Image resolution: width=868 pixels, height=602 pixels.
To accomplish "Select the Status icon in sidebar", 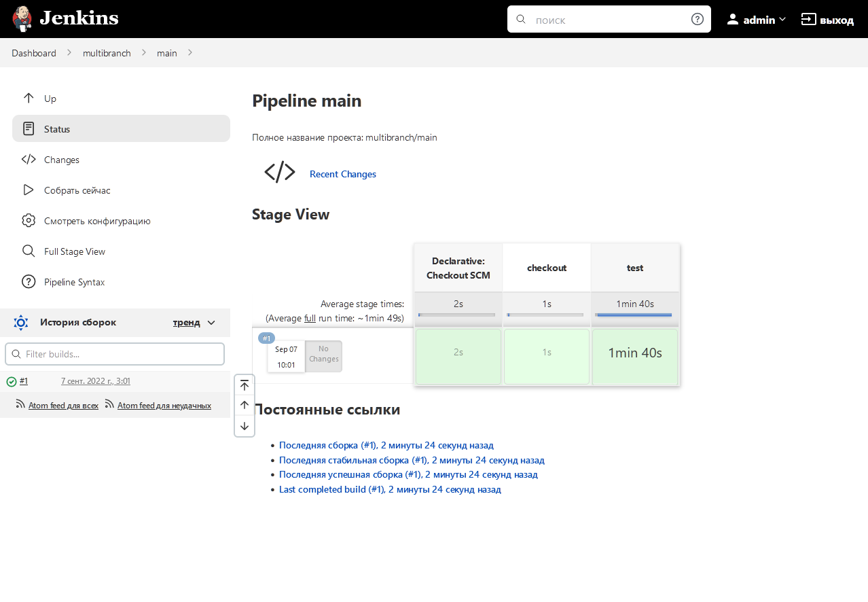I will [x=28, y=128].
